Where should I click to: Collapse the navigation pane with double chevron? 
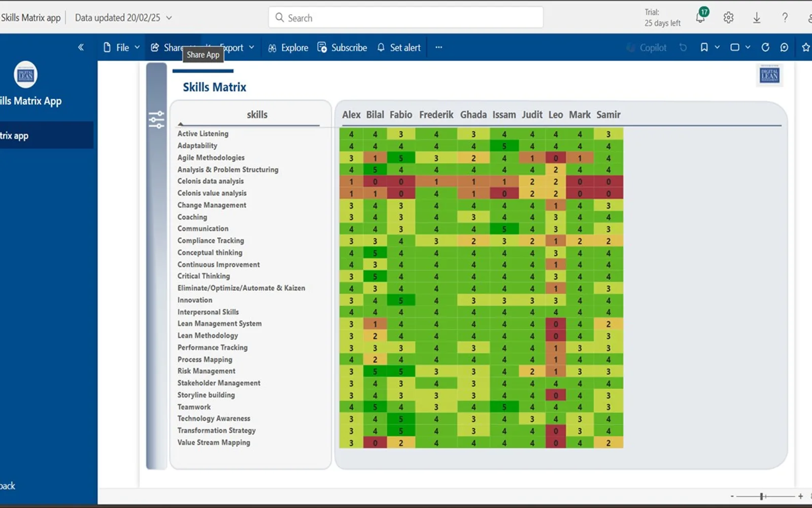(81, 47)
